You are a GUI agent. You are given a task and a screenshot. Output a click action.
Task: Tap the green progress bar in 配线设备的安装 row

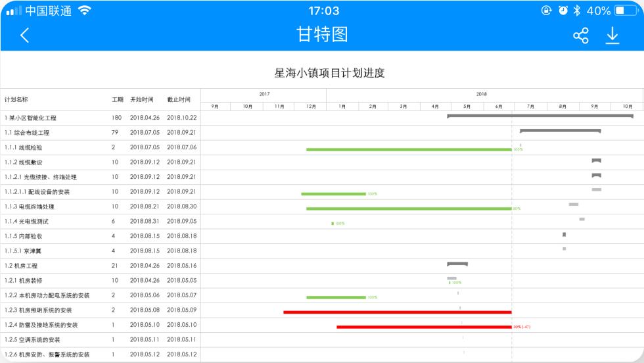click(x=333, y=194)
